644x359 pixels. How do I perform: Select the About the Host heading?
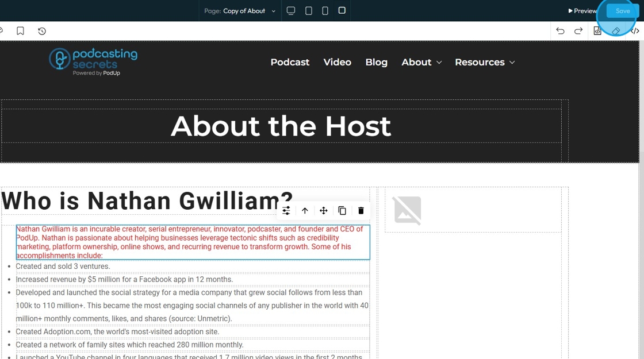click(x=281, y=126)
